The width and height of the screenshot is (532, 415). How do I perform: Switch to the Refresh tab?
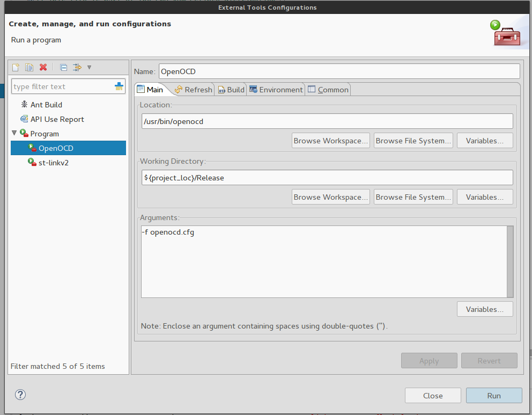[193, 90]
